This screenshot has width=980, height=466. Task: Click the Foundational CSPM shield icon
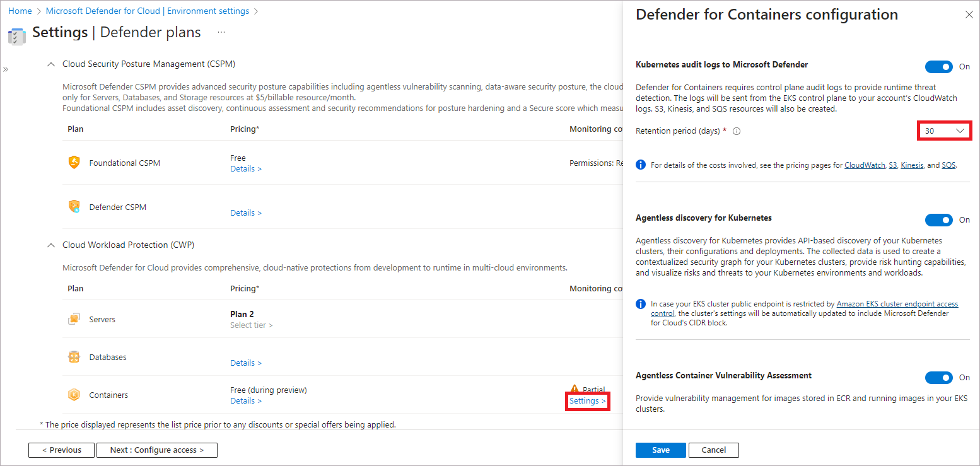click(74, 162)
